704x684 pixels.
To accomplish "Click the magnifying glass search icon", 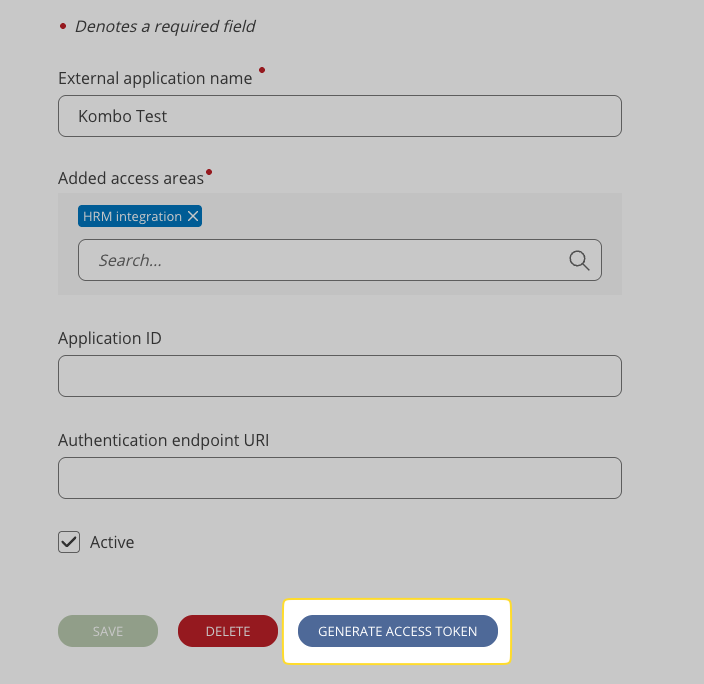I will point(579,260).
